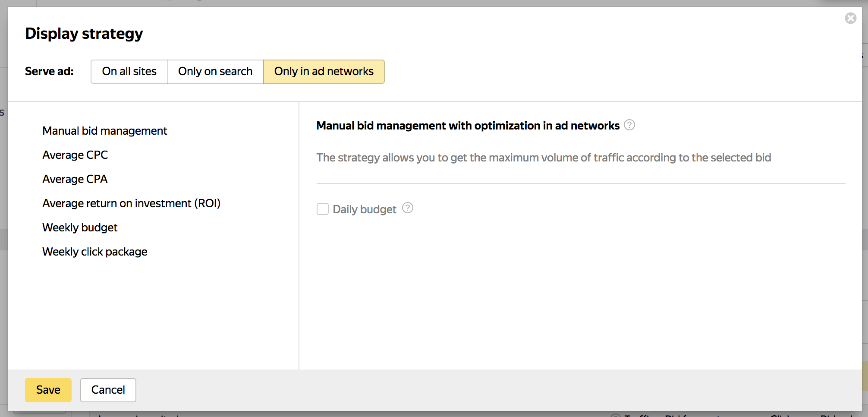Choose Weekly click package strategy
Screen dimensions: 868x417
click(94, 252)
